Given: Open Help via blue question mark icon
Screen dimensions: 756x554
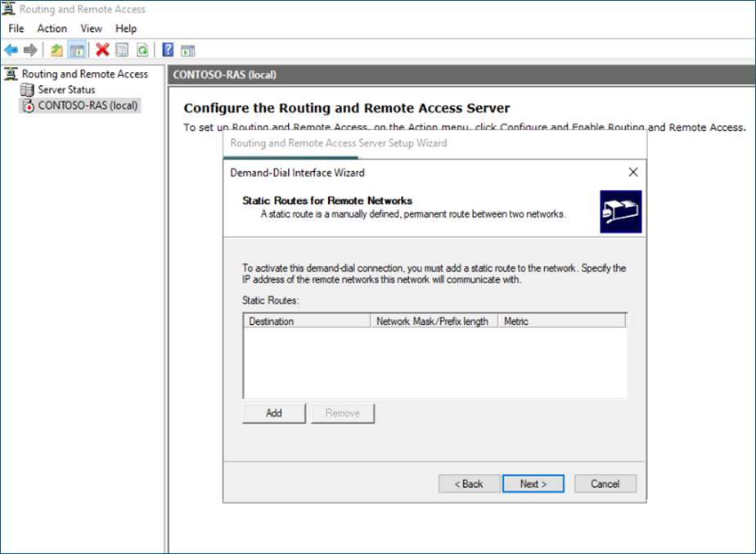Looking at the screenshot, I should [168, 50].
